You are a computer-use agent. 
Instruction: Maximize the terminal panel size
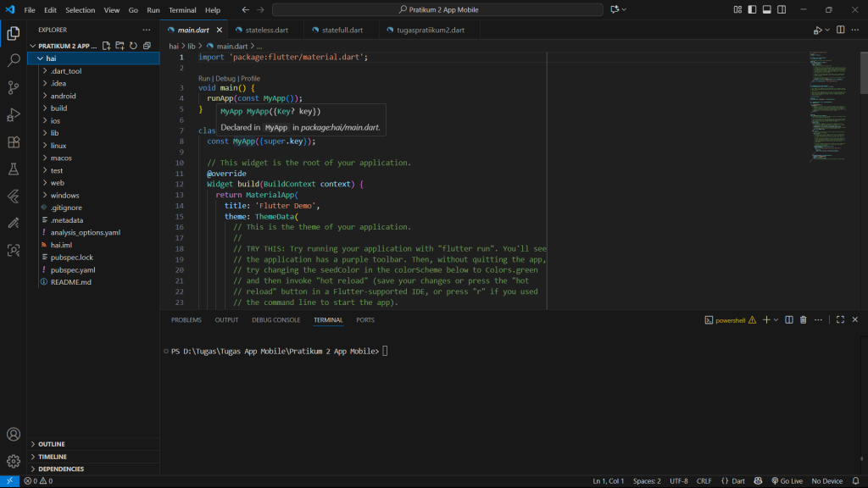(x=840, y=320)
